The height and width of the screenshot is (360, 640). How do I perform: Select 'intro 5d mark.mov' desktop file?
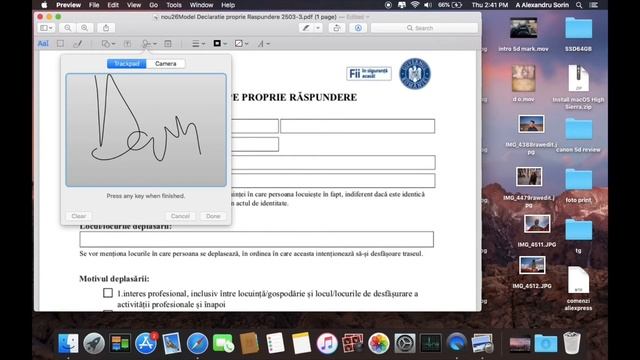click(x=523, y=34)
